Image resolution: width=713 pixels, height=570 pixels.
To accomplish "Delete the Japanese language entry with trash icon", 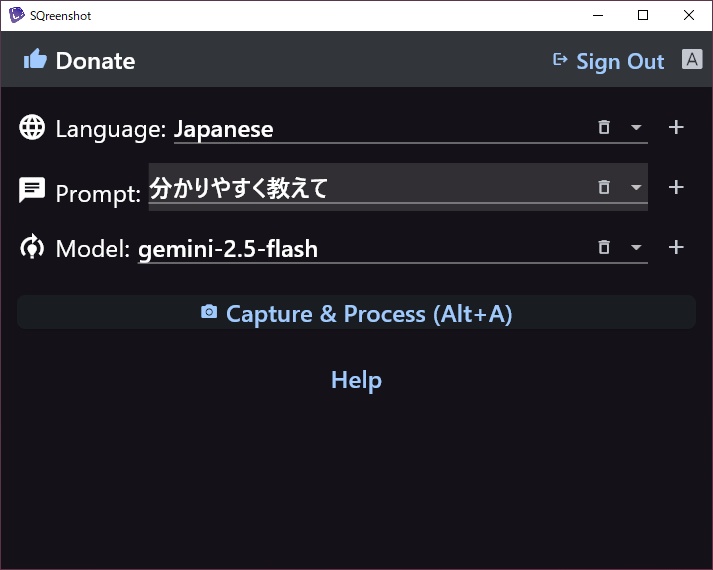I will [604, 128].
